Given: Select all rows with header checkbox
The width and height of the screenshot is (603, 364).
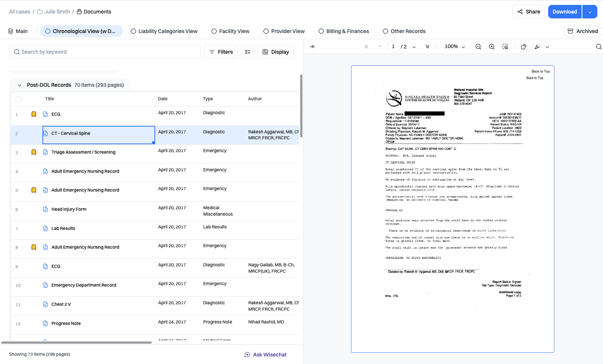Looking at the screenshot, I should (18, 99).
